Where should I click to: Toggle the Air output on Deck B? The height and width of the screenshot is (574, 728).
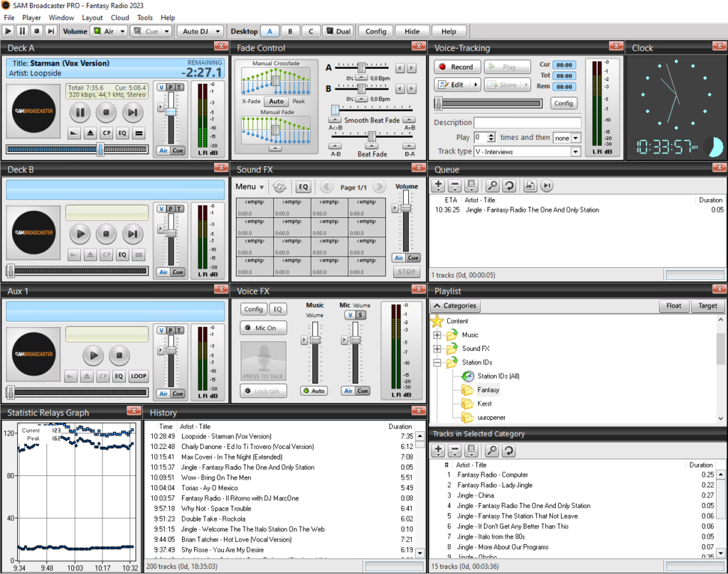164,272
